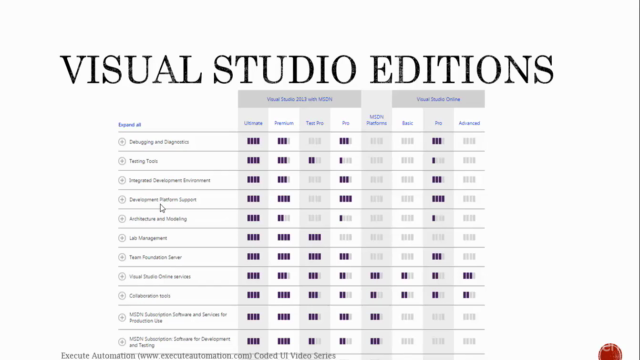This screenshot has width=640, height=360.
Task: Click MSDN Platforms rating bars for Collaboration tools
Action: click(376, 295)
